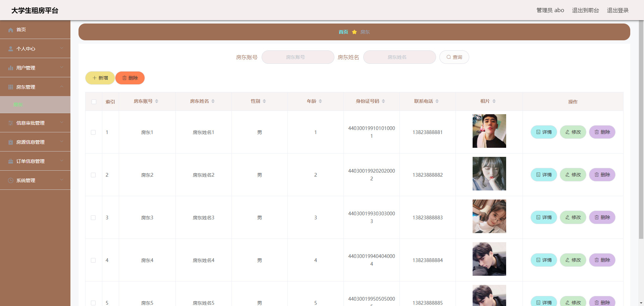
Task: Expand the 信息审批管理 menu chevron
Action: click(62, 123)
